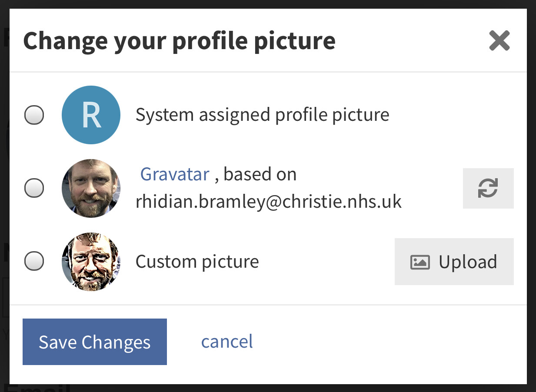Choose the Custom picture radio option
Image resolution: width=536 pixels, height=392 pixels.
(34, 262)
